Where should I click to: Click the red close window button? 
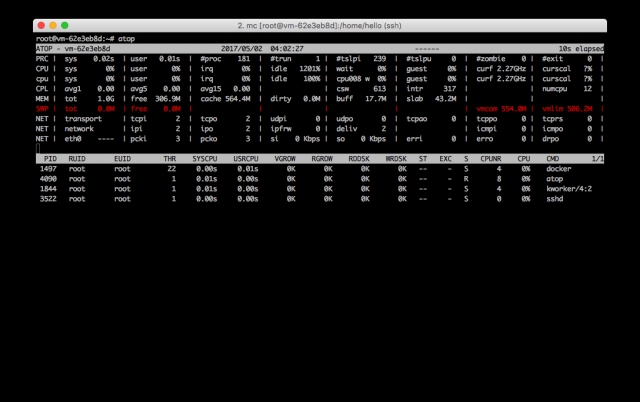tap(41, 25)
